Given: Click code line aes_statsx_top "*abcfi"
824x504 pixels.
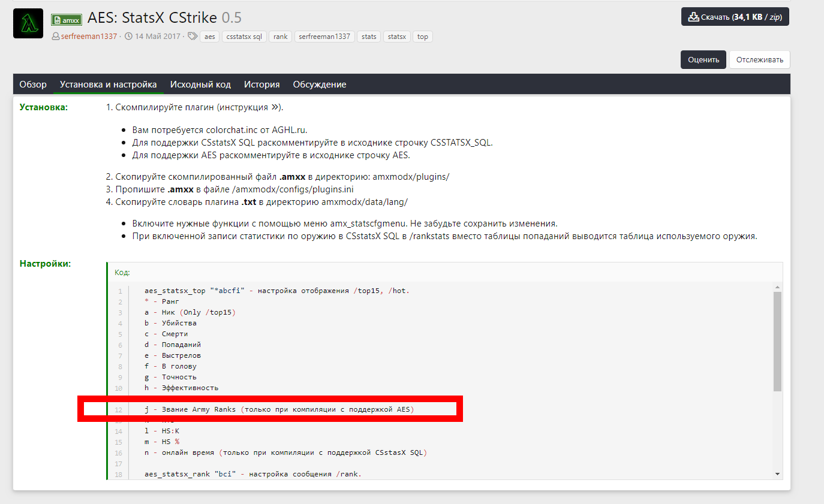Looking at the screenshot, I should pyautogui.click(x=277, y=291).
